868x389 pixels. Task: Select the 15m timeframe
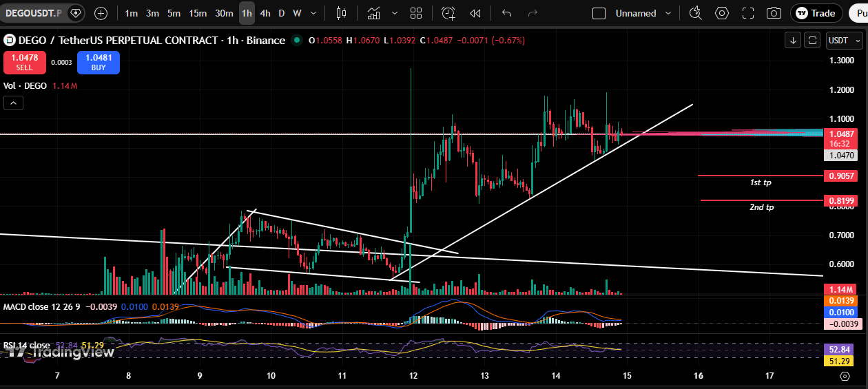(x=198, y=13)
